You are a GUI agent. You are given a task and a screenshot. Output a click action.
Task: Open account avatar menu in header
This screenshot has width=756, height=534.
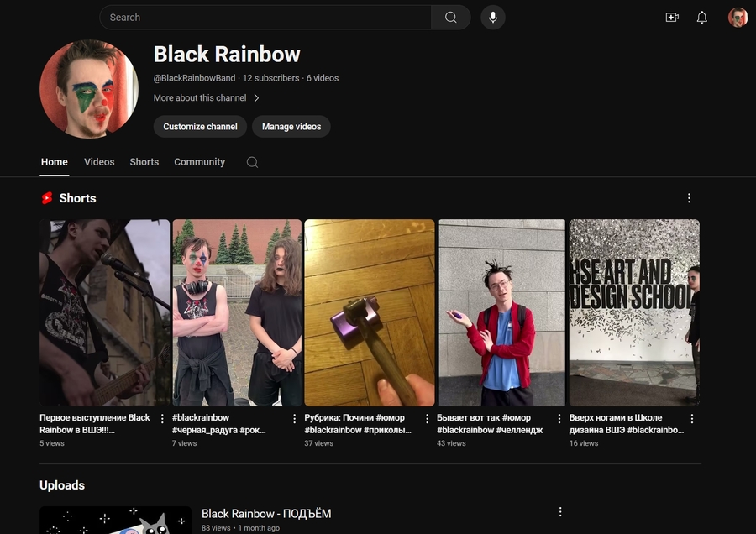738,18
